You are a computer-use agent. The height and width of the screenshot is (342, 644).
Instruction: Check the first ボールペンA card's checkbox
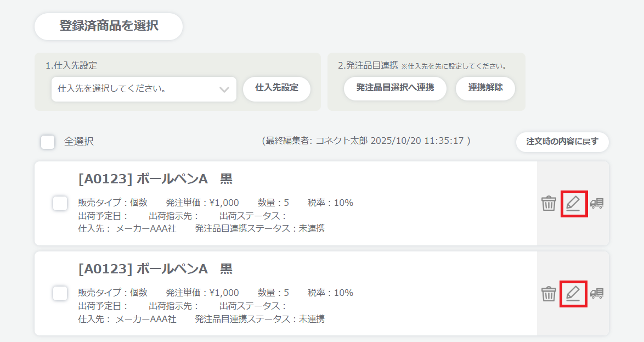point(60,204)
